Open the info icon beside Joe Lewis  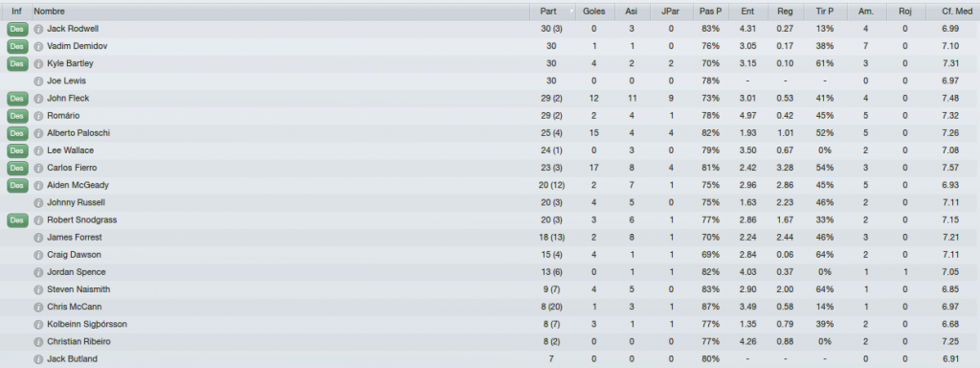[x=38, y=81]
